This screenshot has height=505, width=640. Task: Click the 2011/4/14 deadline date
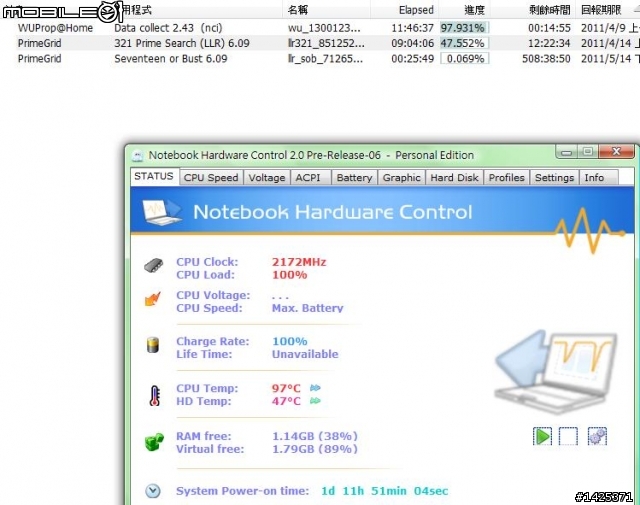606,43
